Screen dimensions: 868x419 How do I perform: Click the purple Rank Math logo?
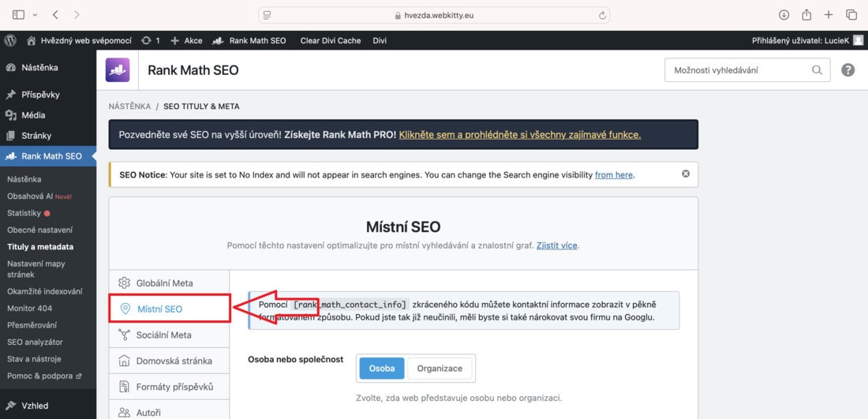[x=118, y=70]
